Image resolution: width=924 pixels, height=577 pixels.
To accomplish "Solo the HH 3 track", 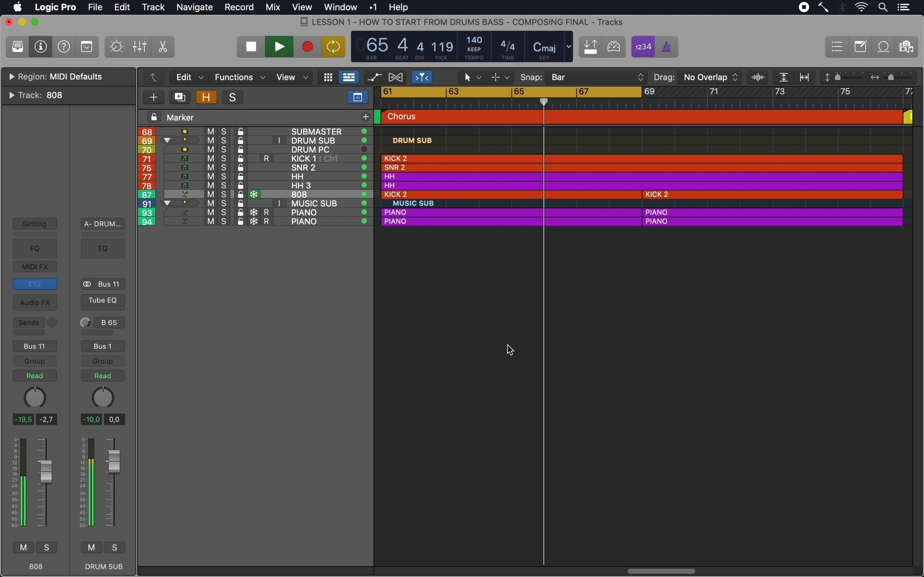I will tap(224, 185).
